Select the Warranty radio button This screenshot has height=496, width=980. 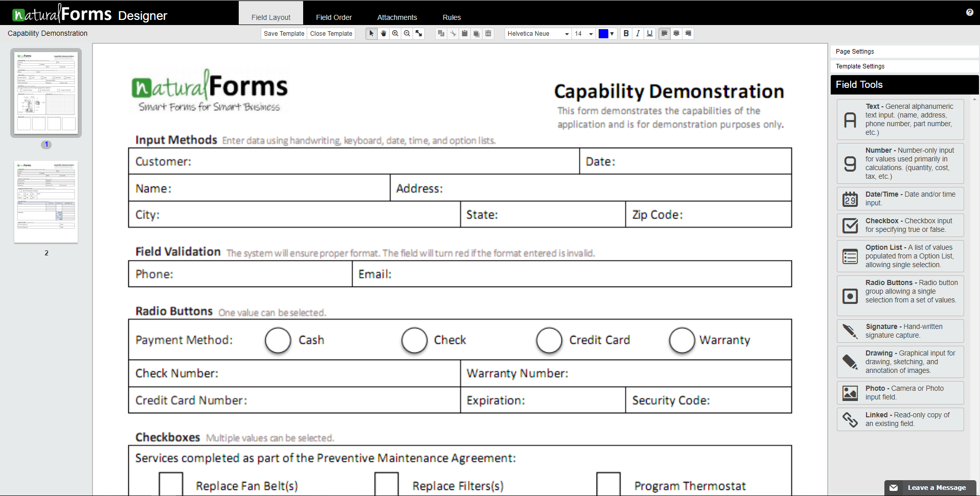click(x=682, y=340)
